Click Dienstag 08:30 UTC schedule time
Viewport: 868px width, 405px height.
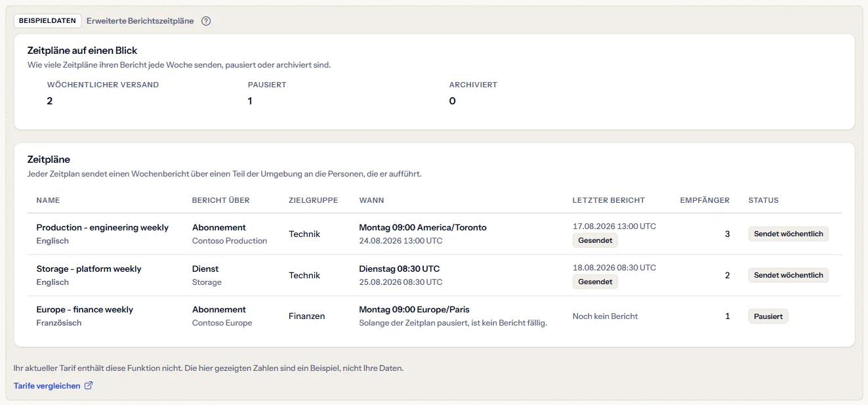tap(400, 269)
